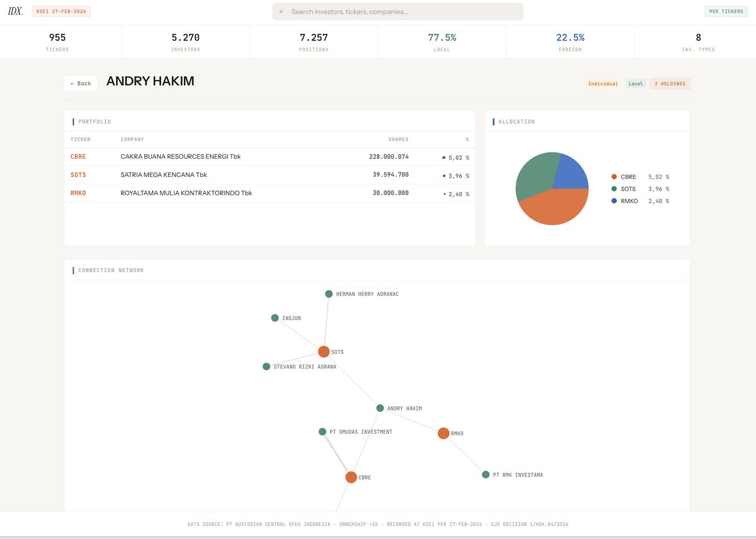Image resolution: width=756 pixels, height=539 pixels.
Task: Select the SOTS node in connection network
Action: [x=324, y=351]
